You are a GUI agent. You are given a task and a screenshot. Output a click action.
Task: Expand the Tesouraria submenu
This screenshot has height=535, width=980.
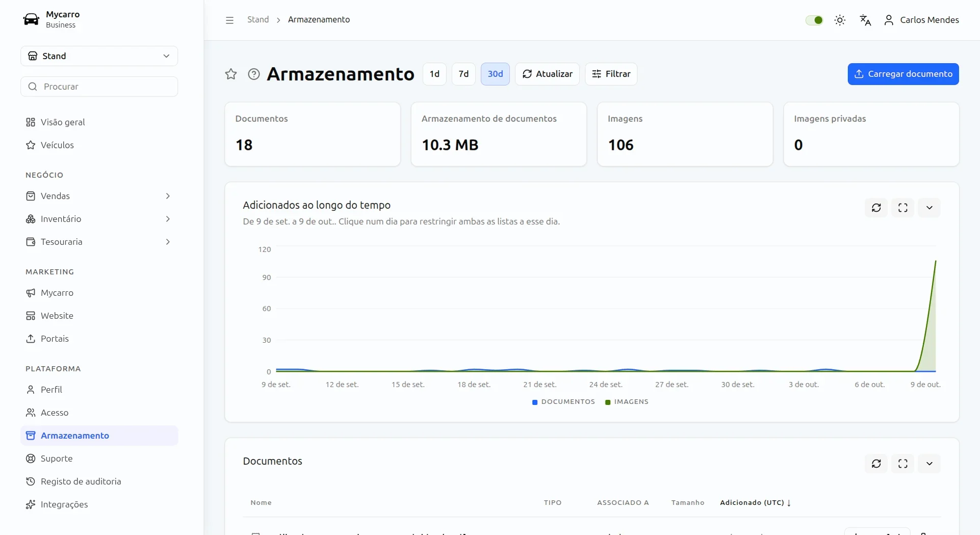99,242
